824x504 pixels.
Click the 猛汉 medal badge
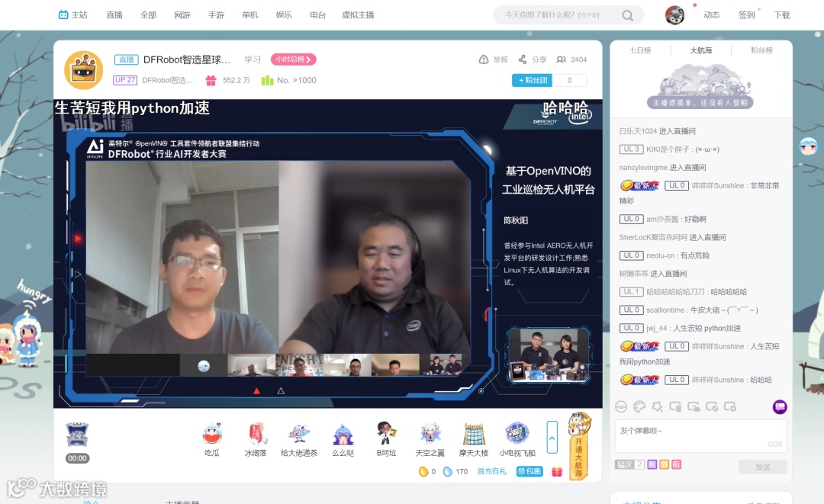629,464
